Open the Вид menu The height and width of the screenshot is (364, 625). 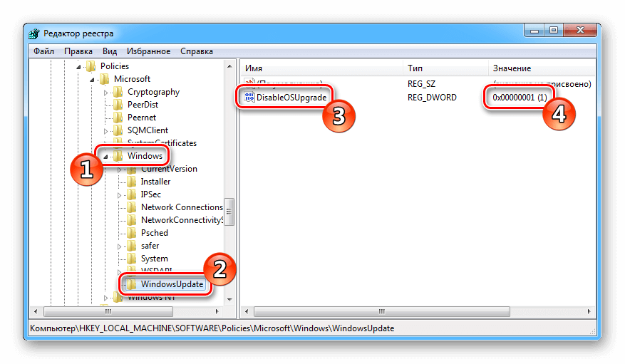coord(110,51)
